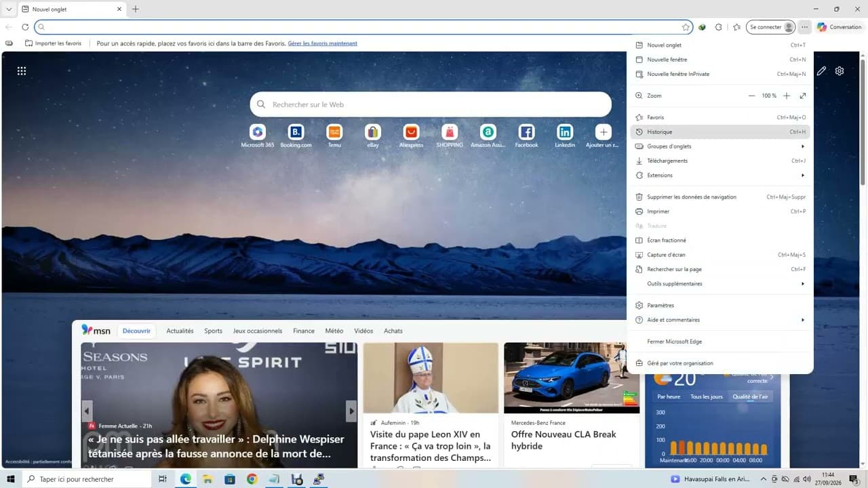Switch to Actualités tab in MSN feed

[x=180, y=331]
